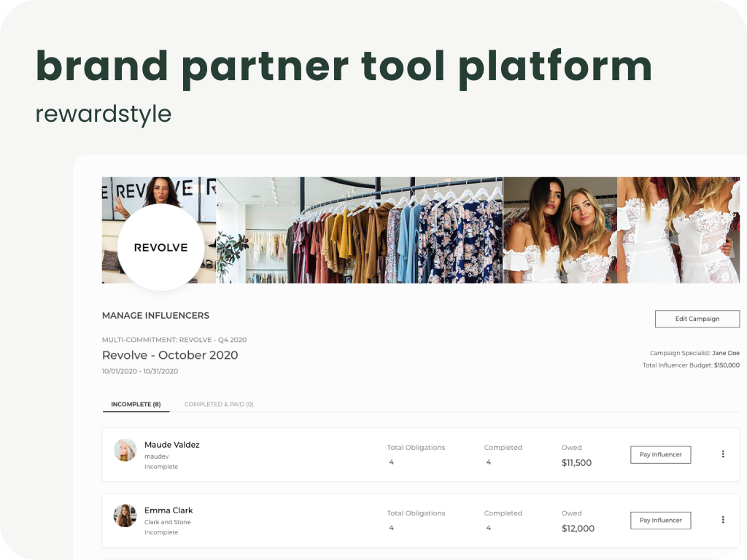Click the $11,500 owed amount
Viewport: 747px width, 560px height.
(576, 463)
